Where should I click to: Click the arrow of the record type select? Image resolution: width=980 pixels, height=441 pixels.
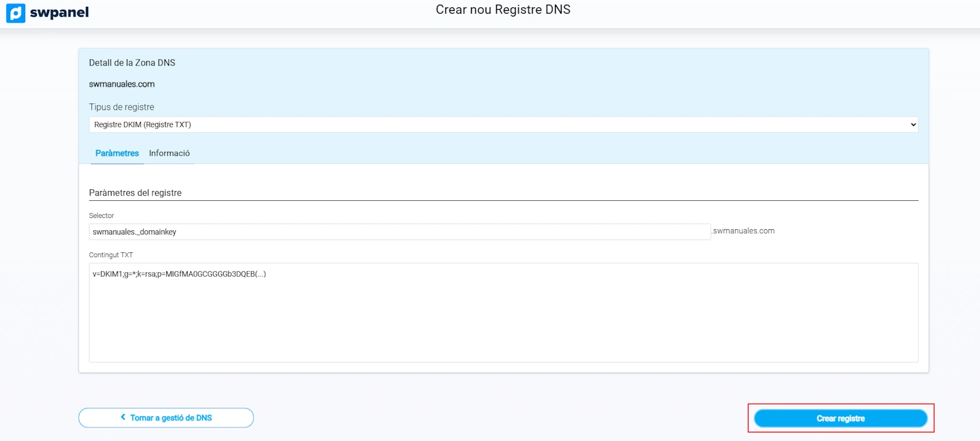[x=913, y=124]
